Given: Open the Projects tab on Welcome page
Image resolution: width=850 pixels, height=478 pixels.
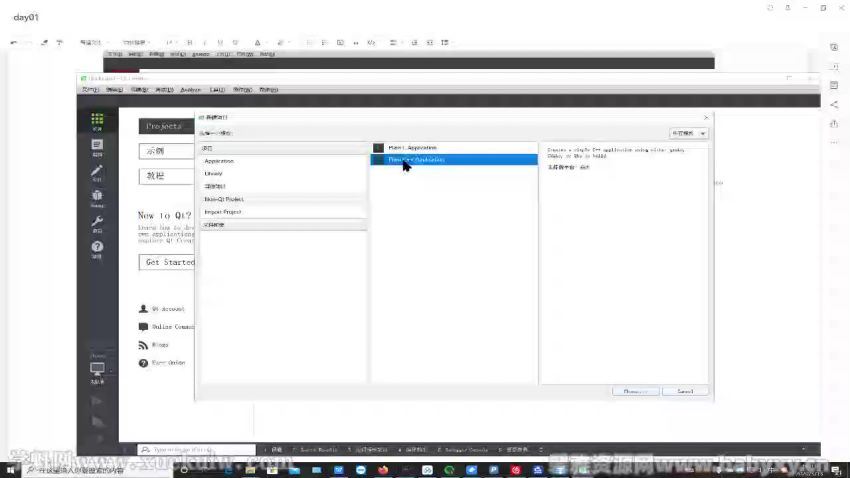Looking at the screenshot, I should [166, 126].
